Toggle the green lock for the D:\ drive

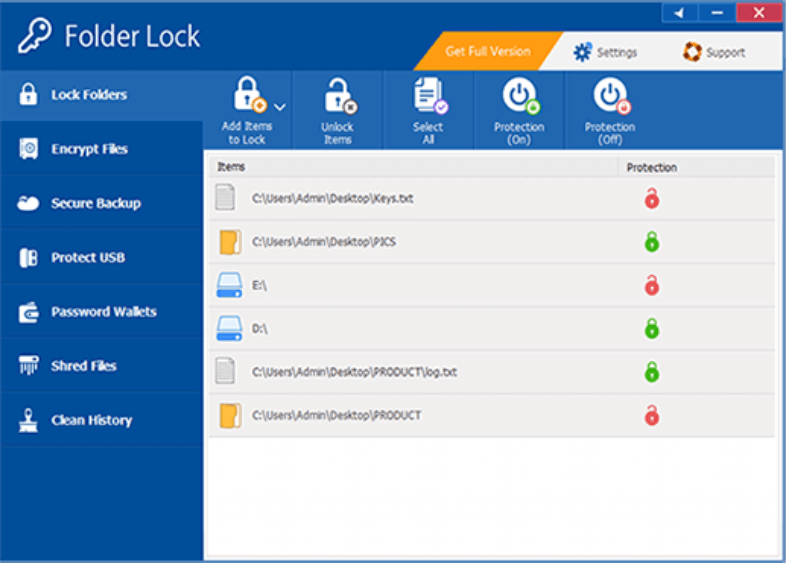pyautogui.click(x=652, y=328)
